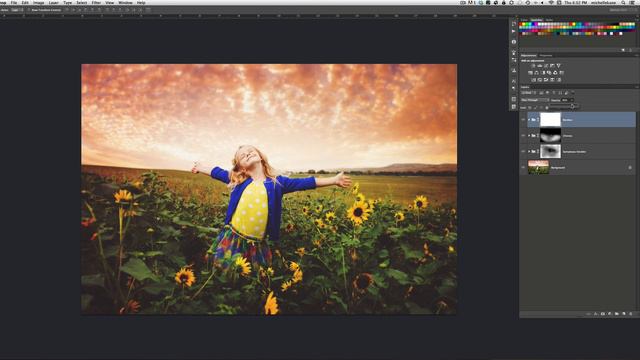Viewport: 640px width, 360px height.
Task: Toggle lock image pixels
Action: tap(535, 108)
